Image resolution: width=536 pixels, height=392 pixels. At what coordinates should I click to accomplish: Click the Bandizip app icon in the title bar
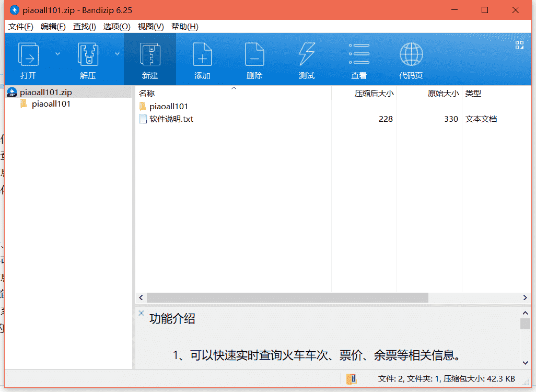(x=14, y=10)
